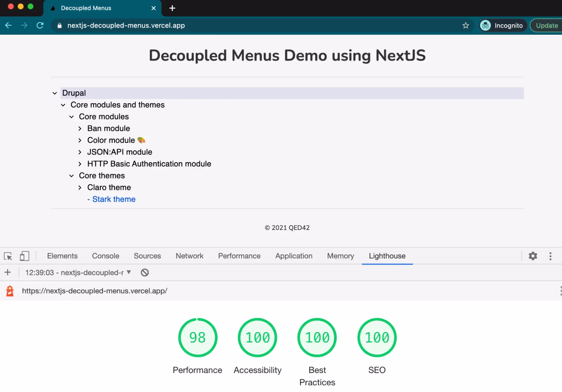
Task: Click the Ban module label
Action: tap(109, 129)
